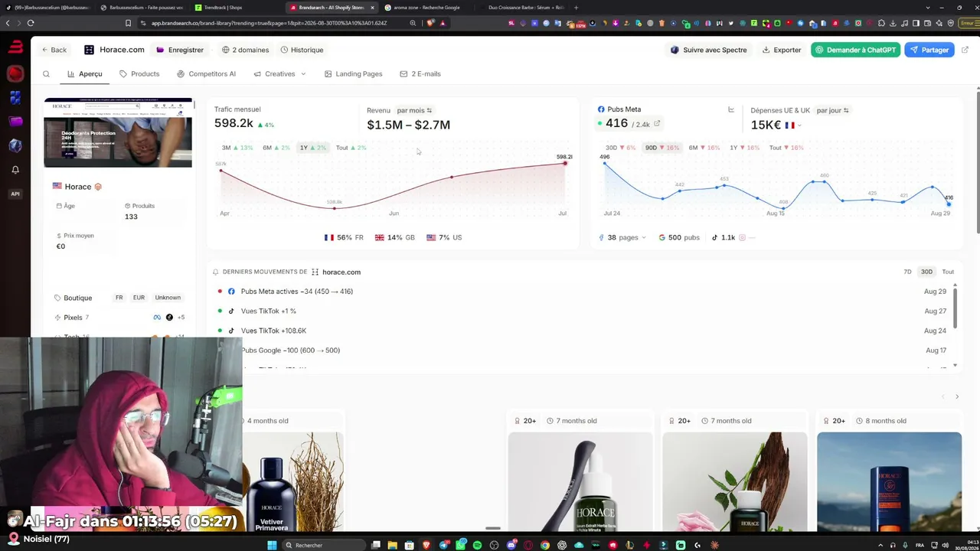980x551 pixels.
Task: Click the Back button
Action: [54, 50]
